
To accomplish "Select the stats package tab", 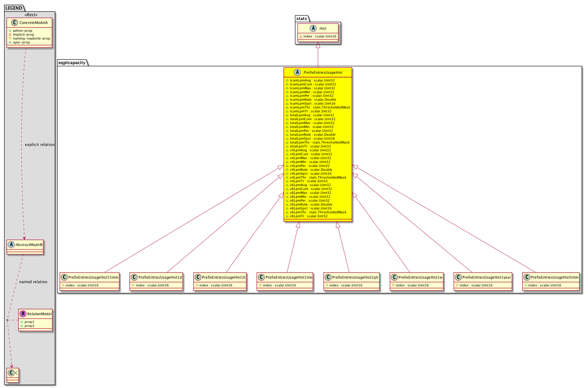I will tap(302, 19).
